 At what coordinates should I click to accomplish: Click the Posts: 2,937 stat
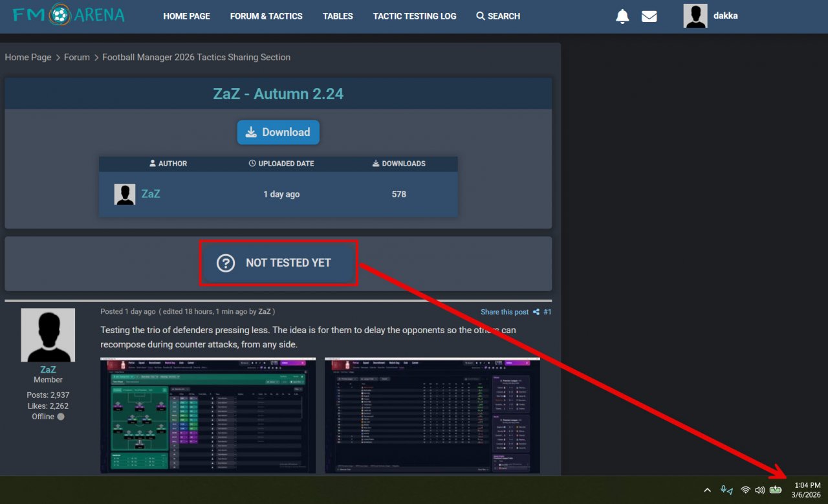(x=48, y=395)
